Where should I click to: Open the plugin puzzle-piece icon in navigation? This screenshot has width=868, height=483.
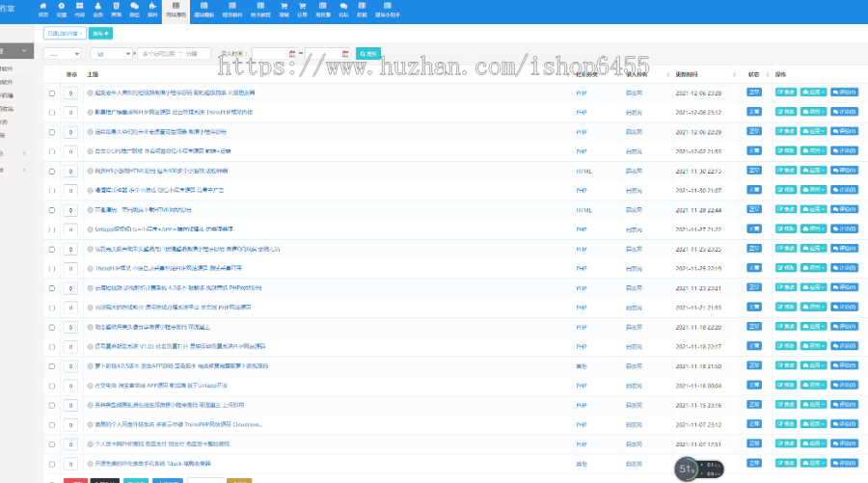click(152, 10)
